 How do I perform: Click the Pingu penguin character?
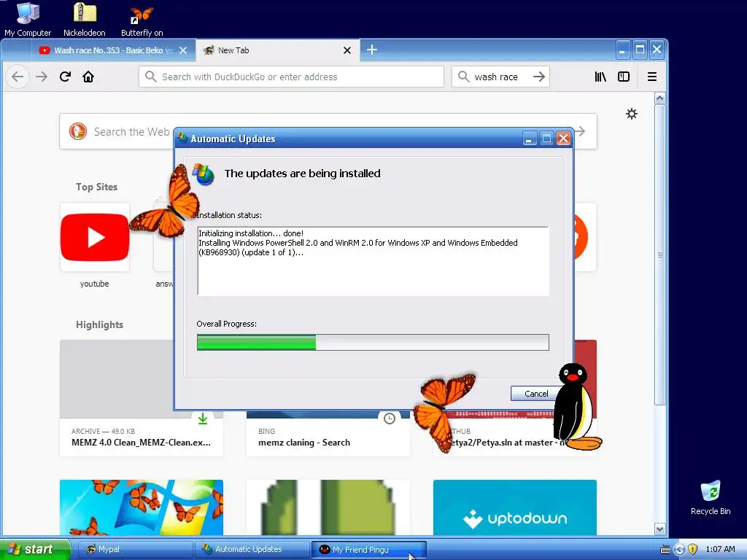(578, 407)
